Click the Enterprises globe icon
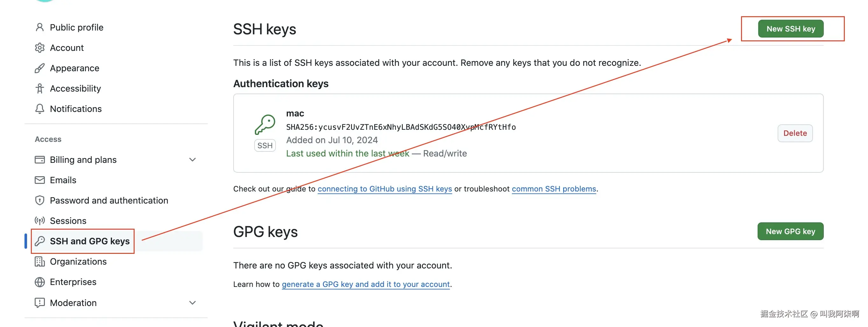The image size is (868, 327). click(40, 282)
